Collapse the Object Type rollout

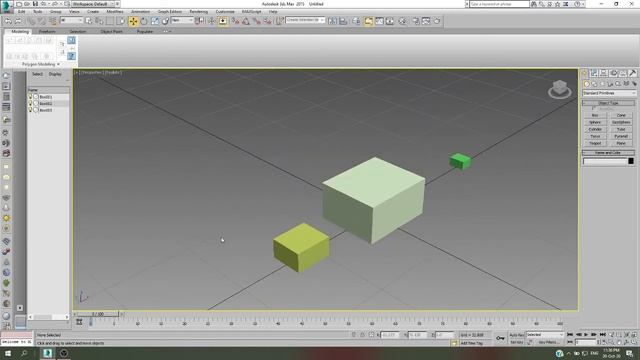pos(608,103)
